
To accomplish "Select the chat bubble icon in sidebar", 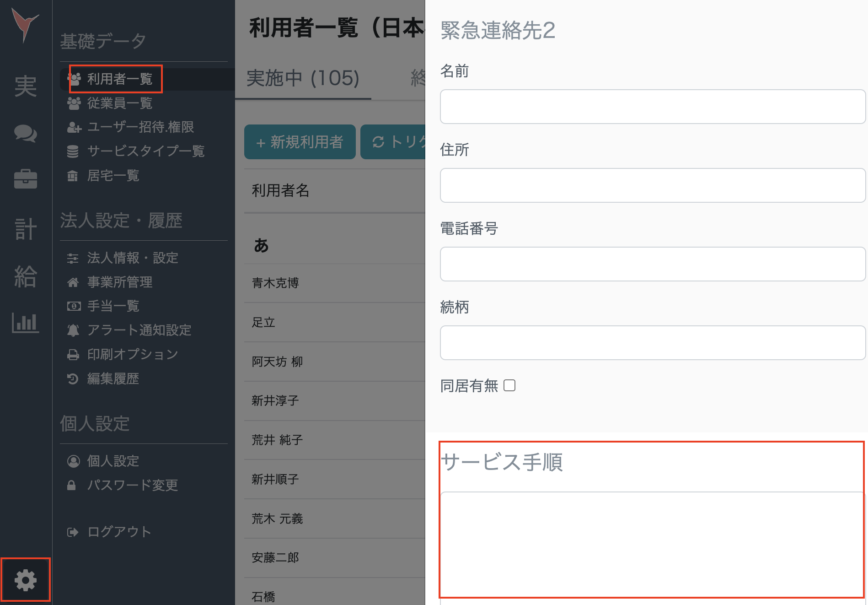I will (x=26, y=134).
